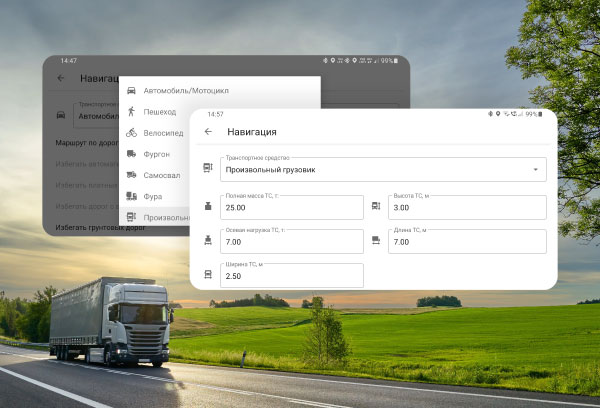Select Велосипед option
The height and width of the screenshot is (408, 600).
click(x=163, y=133)
